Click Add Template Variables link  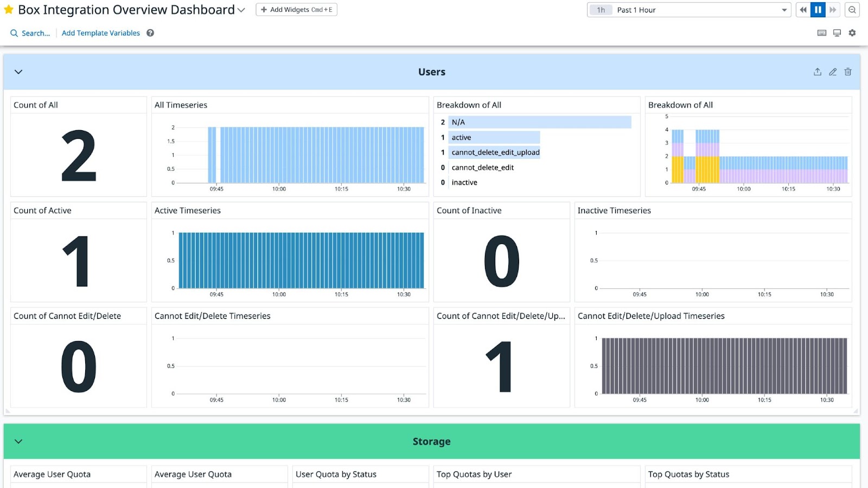[101, 33]
